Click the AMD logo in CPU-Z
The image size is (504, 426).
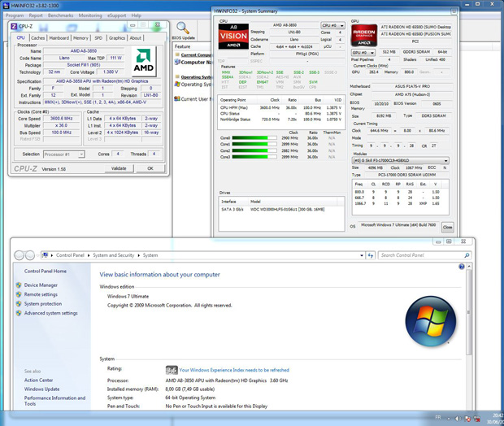[144, 61]
